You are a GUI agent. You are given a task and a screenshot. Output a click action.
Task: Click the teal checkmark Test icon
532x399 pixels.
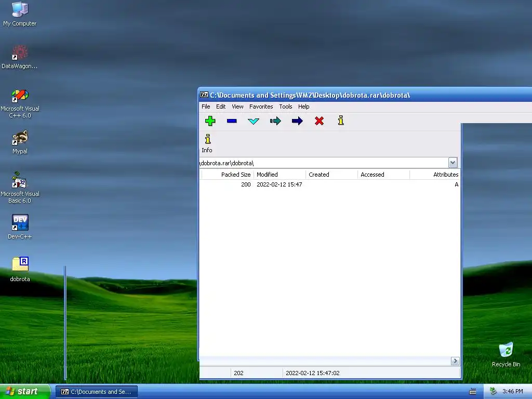[x=254, y=121]
